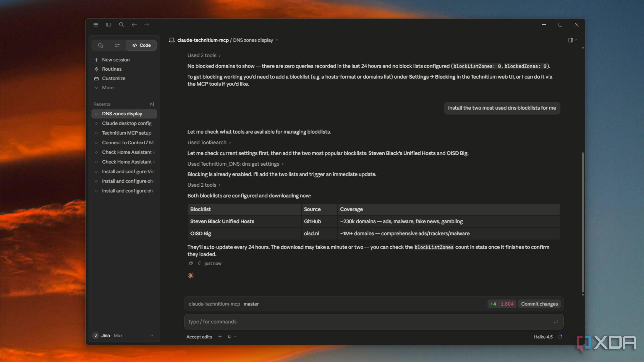
Task: Open the DNS zones display session
Action: (x=124, y=114)
